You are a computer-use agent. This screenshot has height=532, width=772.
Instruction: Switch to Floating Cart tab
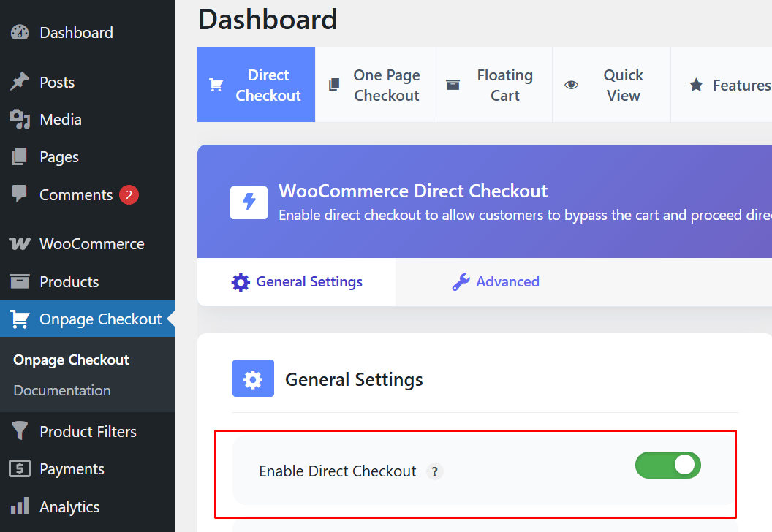coord(493,85)
